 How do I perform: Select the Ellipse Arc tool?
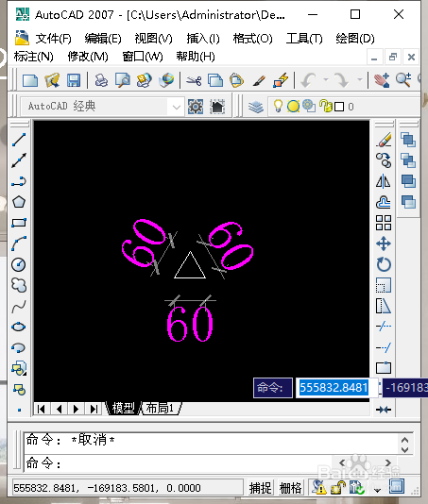pyautogui.click(x=19, y=347)
